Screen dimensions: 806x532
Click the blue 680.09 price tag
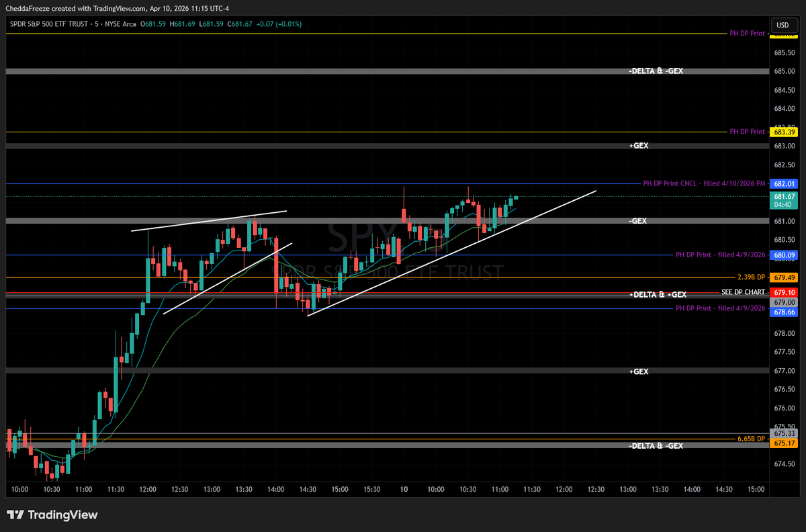(785, 255)
